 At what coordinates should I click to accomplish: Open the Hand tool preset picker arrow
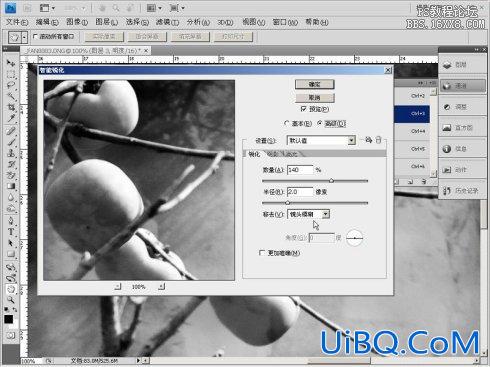24,37
